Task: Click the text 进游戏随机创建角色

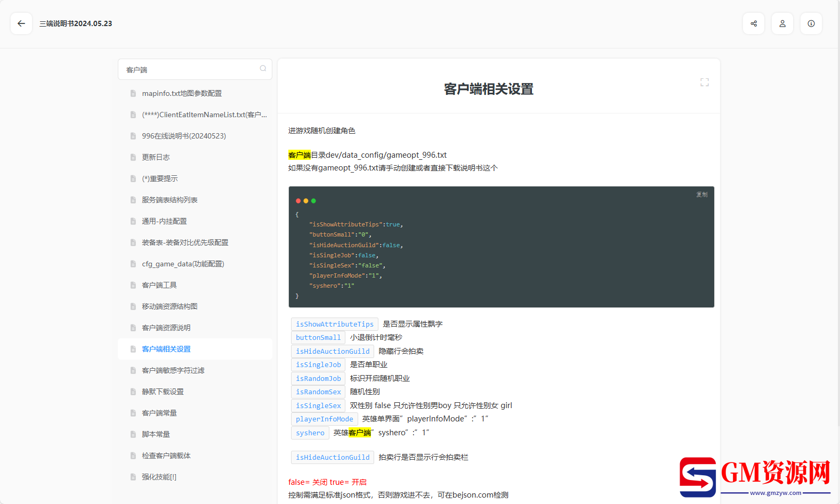Action: [x=322, y=131]
